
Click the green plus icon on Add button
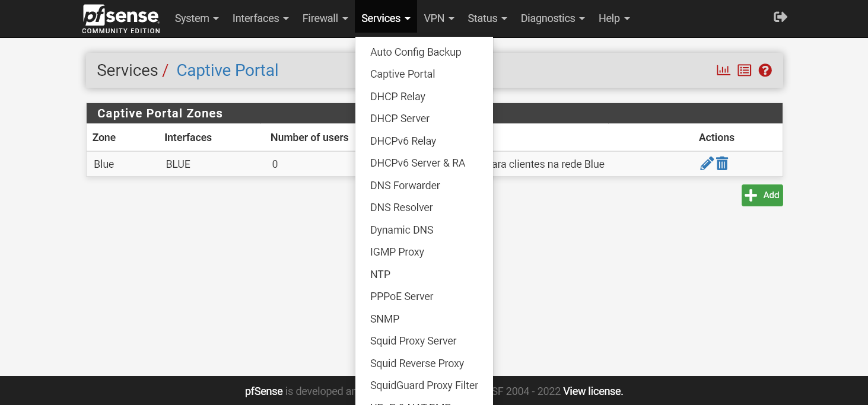pyautogui.click(x=751, y=195)
